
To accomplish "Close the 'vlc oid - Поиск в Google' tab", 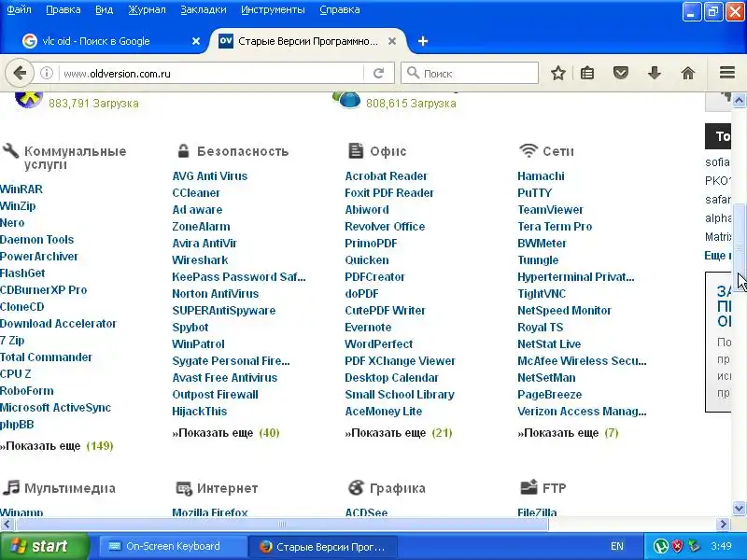I will click(196, 41).
